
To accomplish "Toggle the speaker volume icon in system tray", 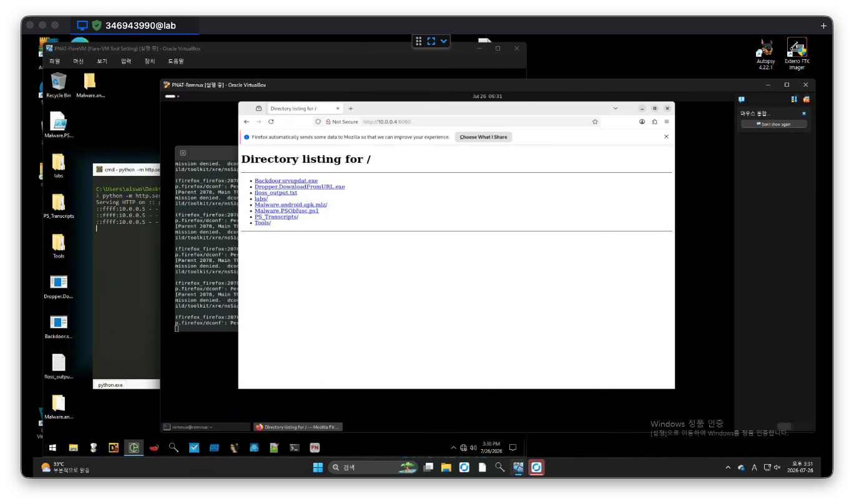I will click(x=777, y=467).
